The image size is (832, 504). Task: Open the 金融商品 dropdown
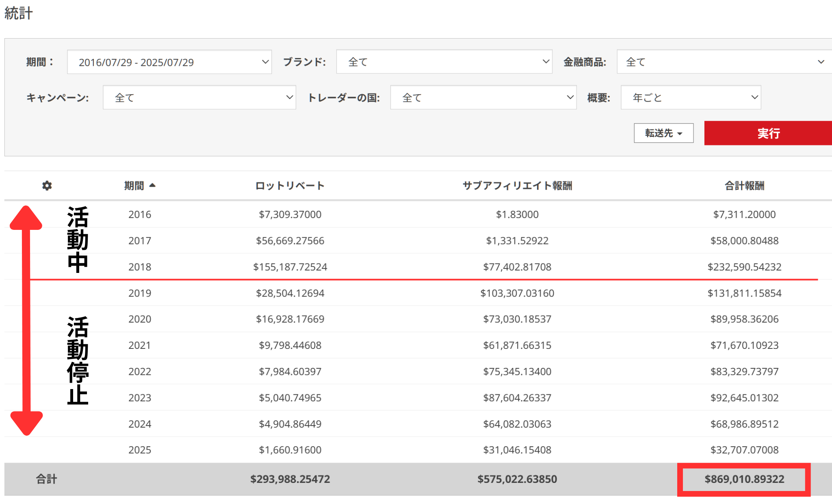tap(724, 62)
